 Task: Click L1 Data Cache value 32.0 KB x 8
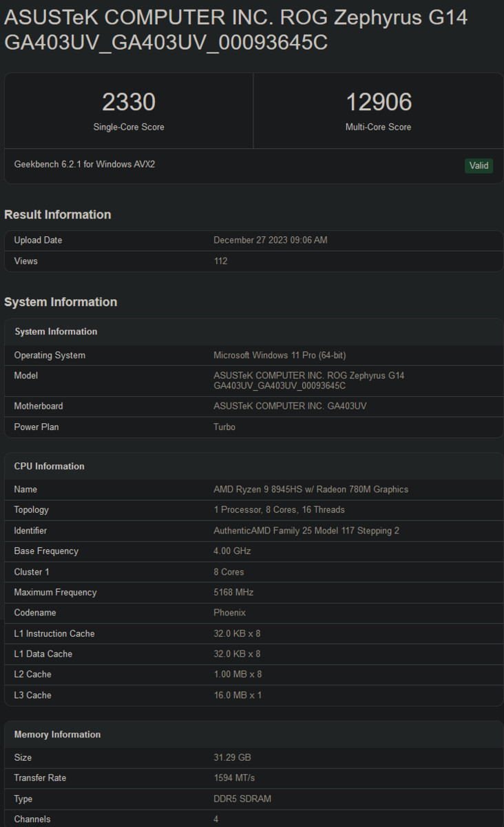tap(237, 654)
